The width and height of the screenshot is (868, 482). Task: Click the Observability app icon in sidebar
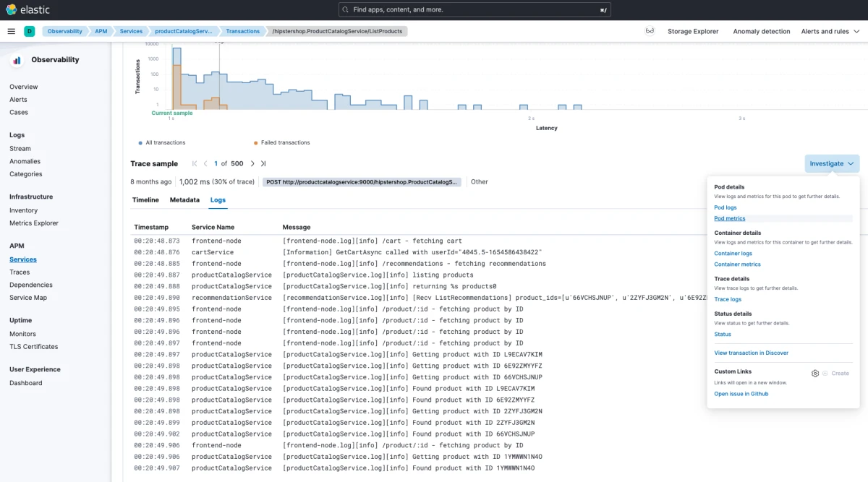tap(17, 60)
